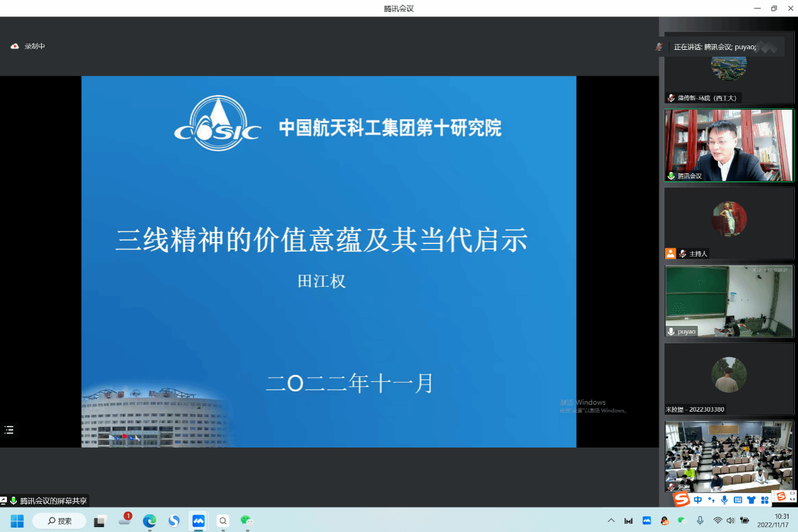Expand hidden system tray icons chevron
The image size is (798, 532).
click(x=611, y=521)
